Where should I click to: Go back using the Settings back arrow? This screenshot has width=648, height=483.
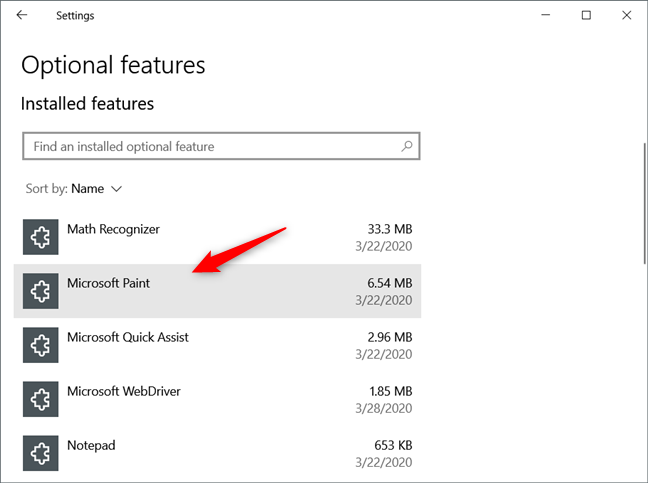pos(21,15)
